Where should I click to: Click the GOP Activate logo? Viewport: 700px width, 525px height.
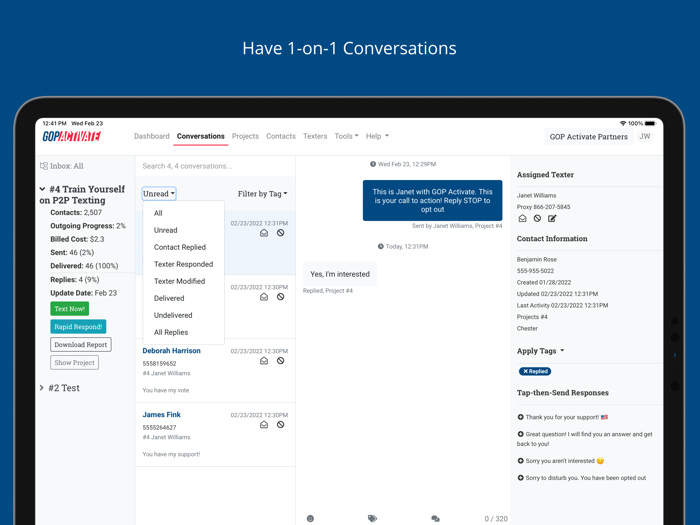click(x=71, y=136)
